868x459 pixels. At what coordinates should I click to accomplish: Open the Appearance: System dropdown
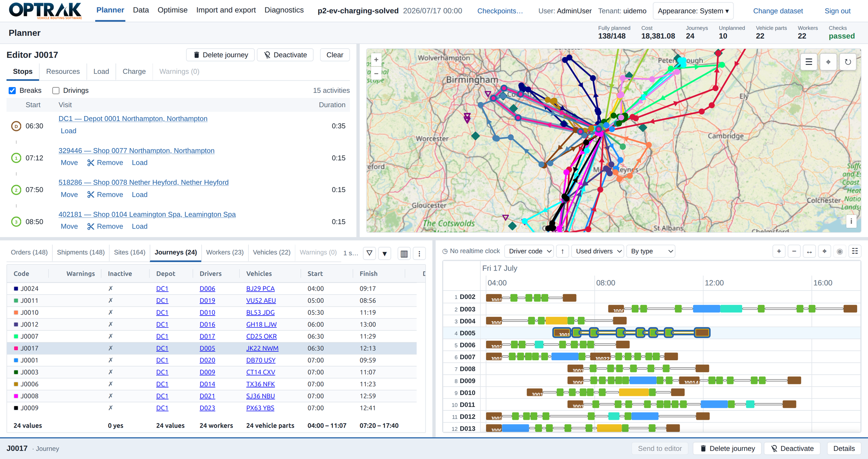click(x=693, y=11)
